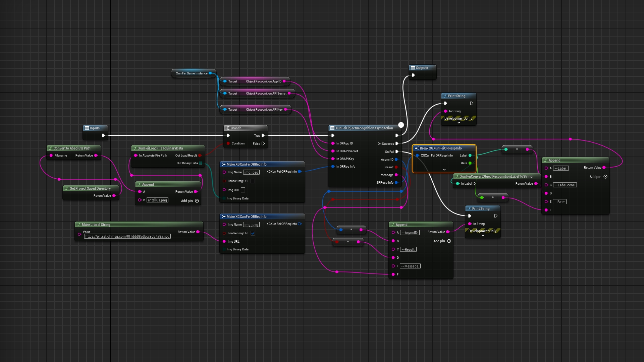
Task: Edit the --LabeScene: field on Append
Action: click(565, 185)
